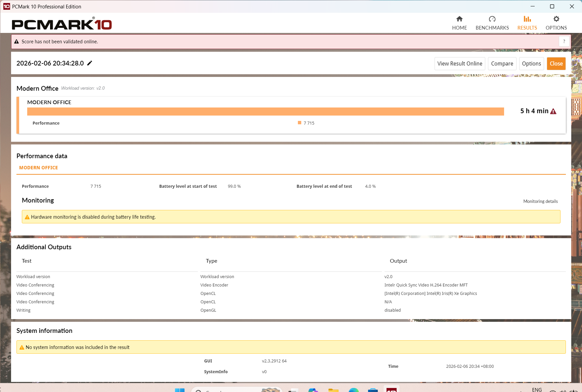Click the red warning triangle beside 5 h 4 min
The height and width of the screenshot is (392, 582).
click(x=553, y=111)
